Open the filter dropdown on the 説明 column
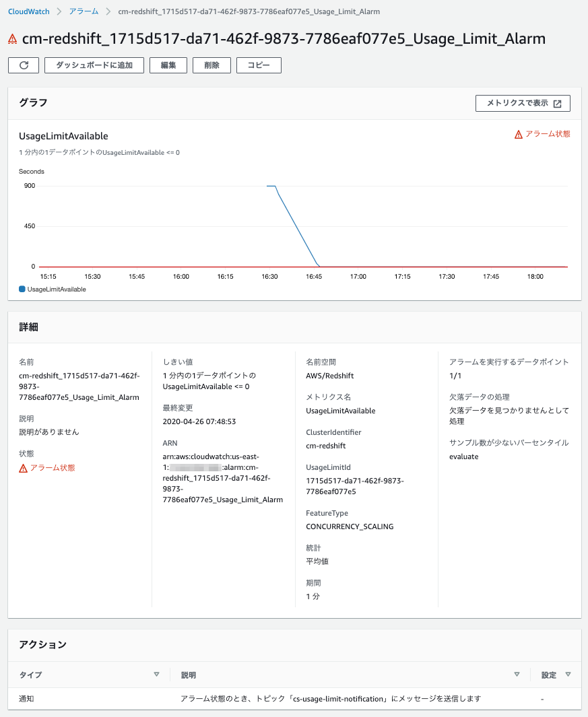This screenshot has height=717, width=588. (517, 674)
